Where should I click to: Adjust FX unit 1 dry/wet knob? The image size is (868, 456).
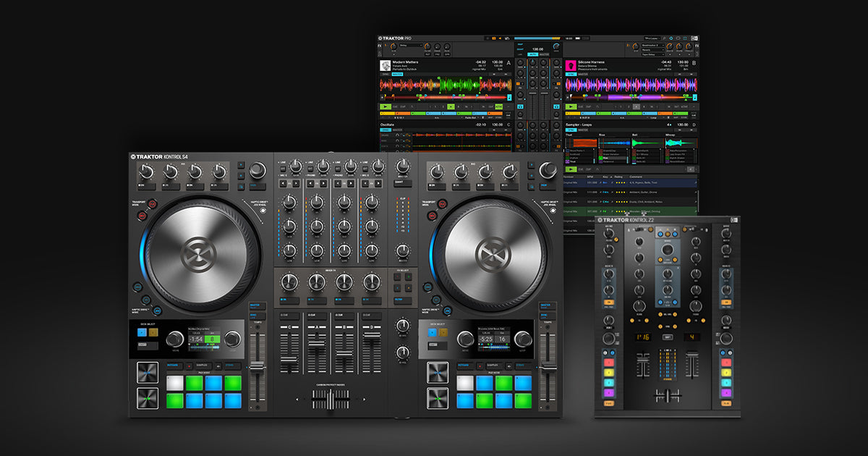tap(393, 46)
